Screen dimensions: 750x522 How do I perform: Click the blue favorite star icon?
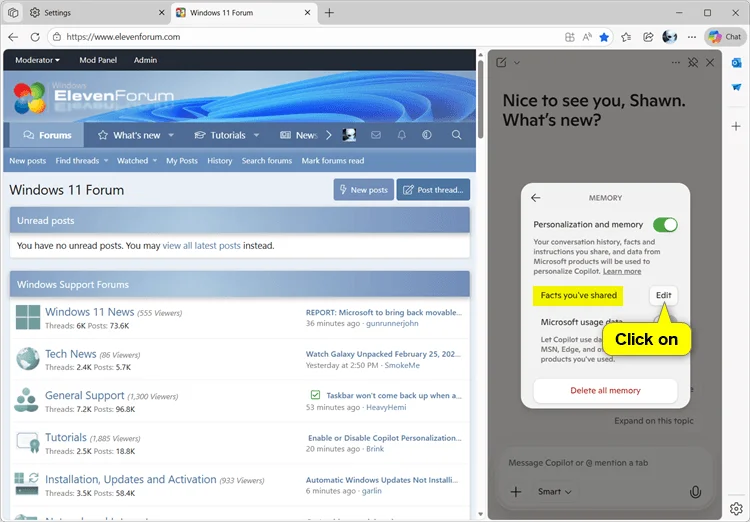tap(604, 37)
